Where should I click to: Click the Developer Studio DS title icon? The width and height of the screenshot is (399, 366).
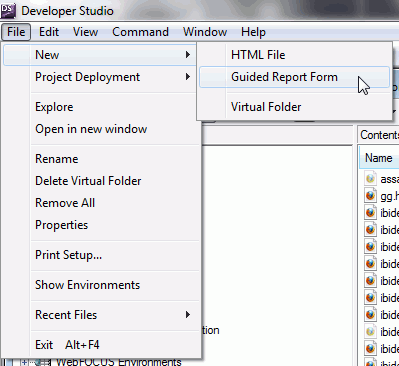click(8, 10)
